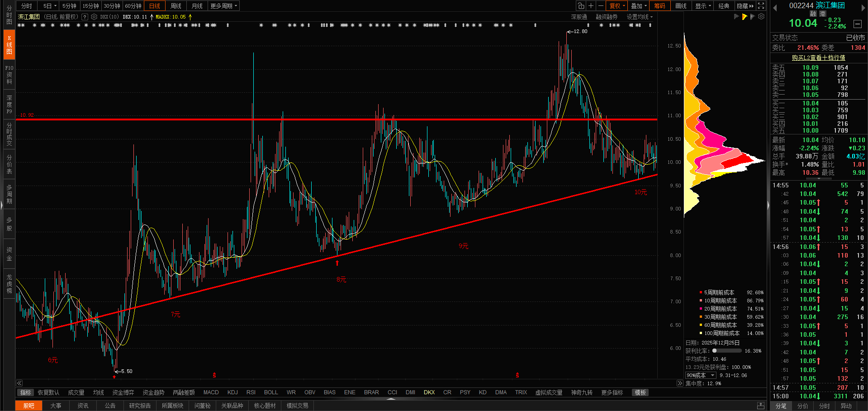Click the yellow flag chip icon

tap(745, 17)
